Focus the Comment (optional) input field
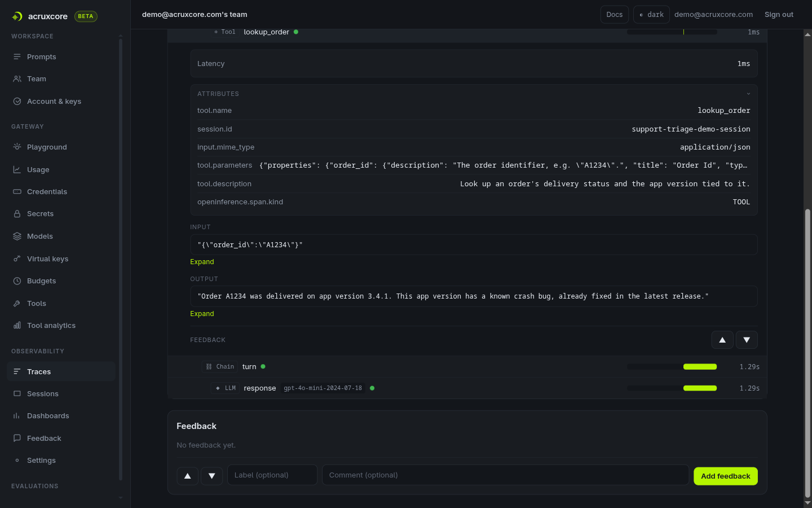 click(505, 475)
